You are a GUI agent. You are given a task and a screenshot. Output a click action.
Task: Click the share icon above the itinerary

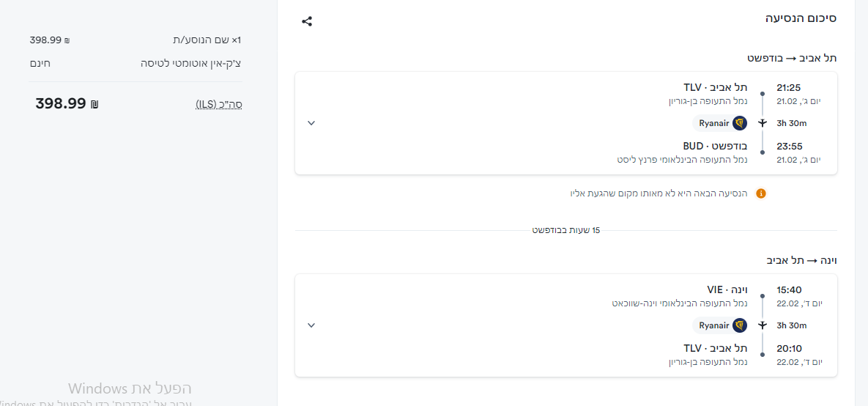tap(307, 21)
